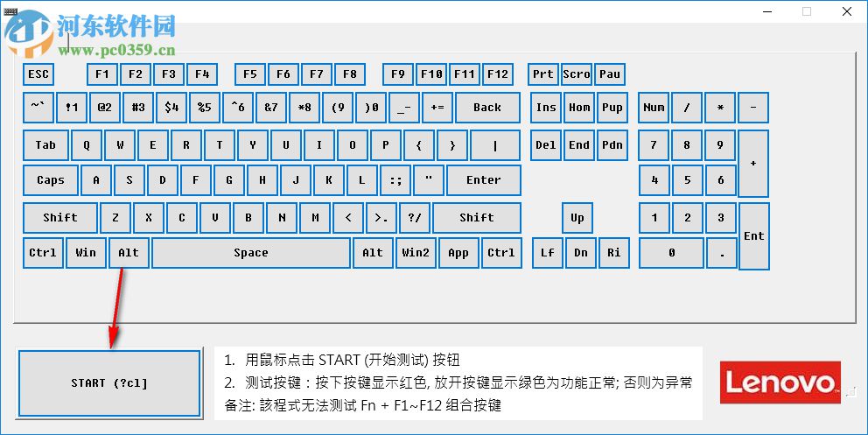Click the !1 key button
The width and height of the screenshot is (868, 435).
(72, 108)
